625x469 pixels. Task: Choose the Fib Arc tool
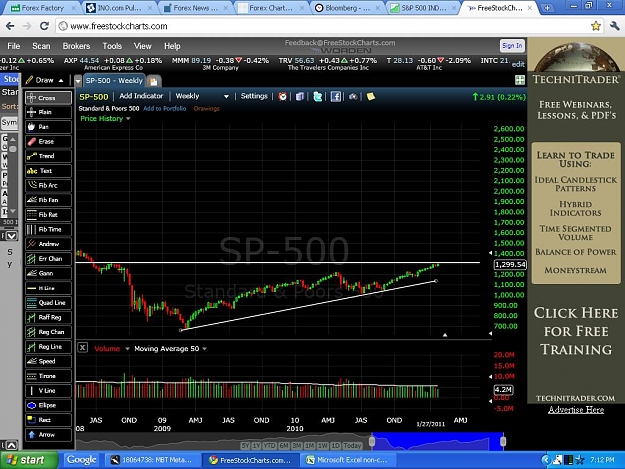point(48,185)
